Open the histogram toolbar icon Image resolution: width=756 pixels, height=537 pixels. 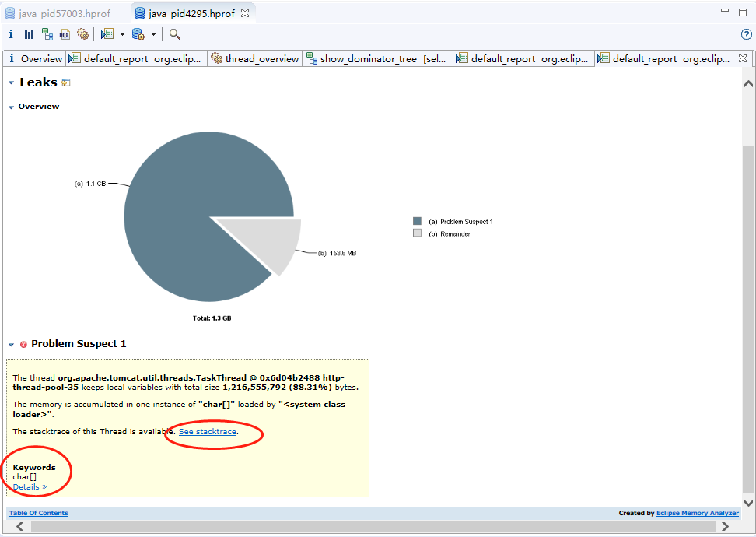point(29,34)
